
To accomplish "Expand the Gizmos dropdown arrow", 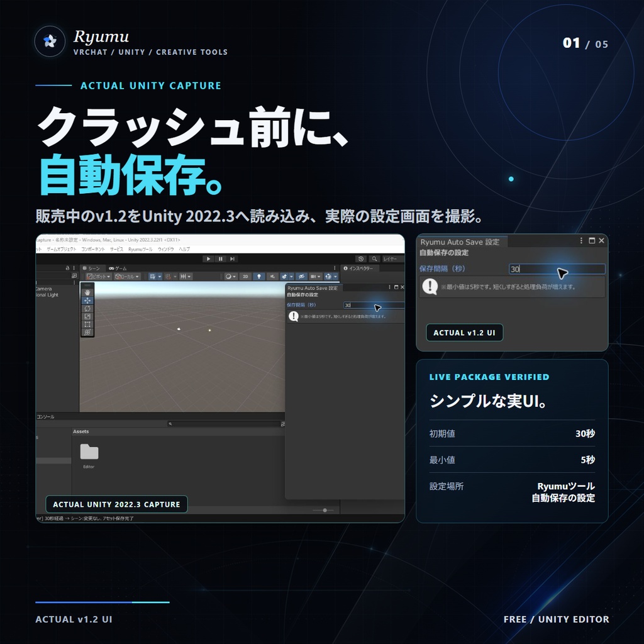I will pos(335,277).
